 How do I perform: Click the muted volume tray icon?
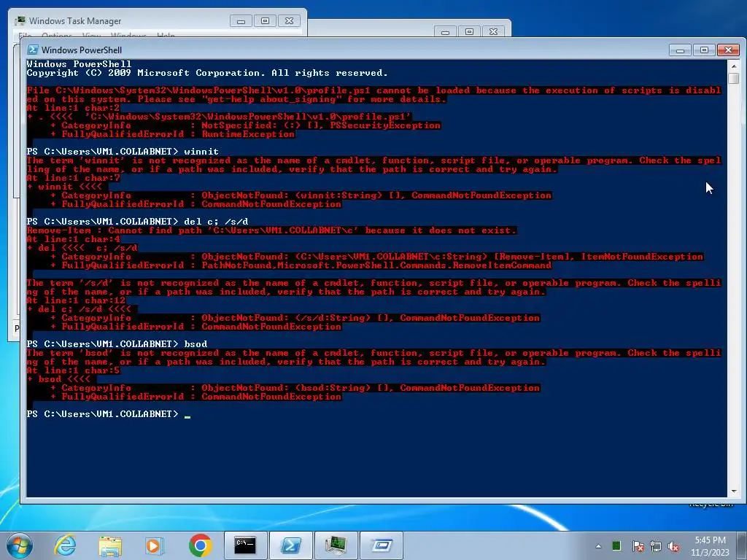coord(673,546)
